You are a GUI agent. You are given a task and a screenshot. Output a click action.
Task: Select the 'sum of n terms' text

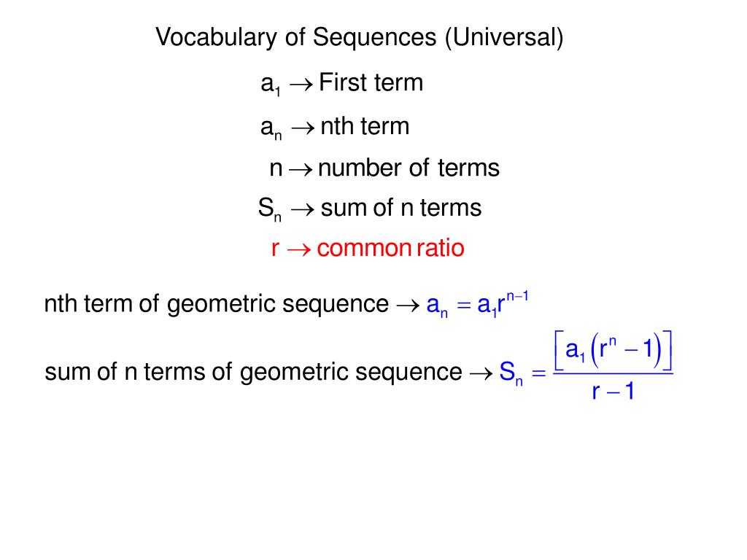click(401, 208)
